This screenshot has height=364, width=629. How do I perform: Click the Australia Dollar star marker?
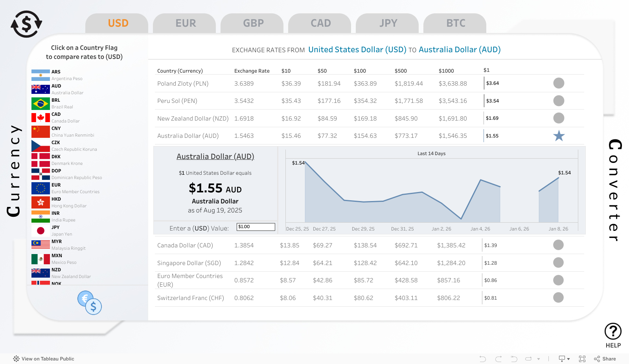559,136
